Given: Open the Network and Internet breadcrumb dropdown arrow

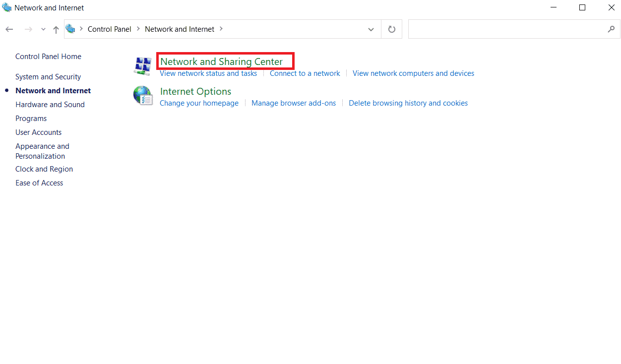Looking at the screenshot, I should coord(221,29).
